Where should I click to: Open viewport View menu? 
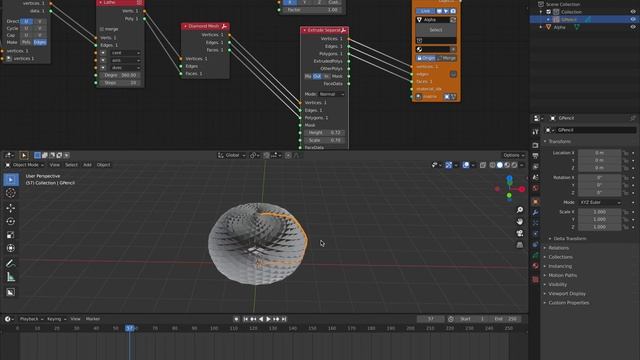point(54,165)
